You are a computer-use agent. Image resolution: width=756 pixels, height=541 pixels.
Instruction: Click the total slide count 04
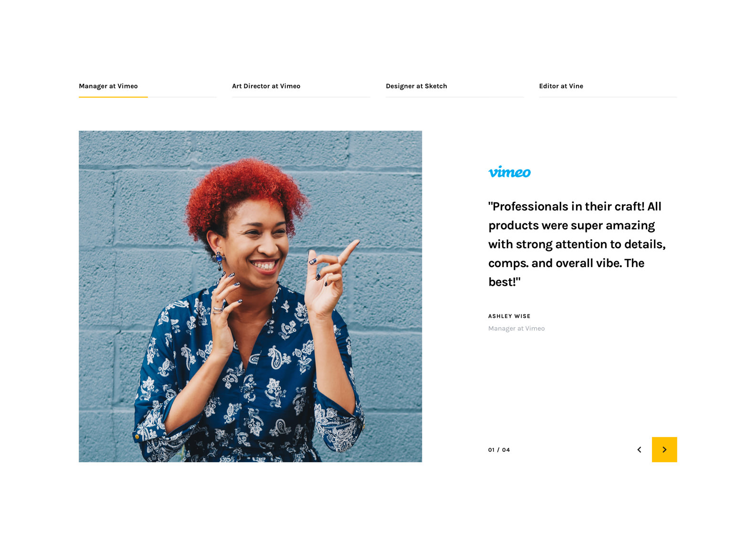(x=506, y=450)
